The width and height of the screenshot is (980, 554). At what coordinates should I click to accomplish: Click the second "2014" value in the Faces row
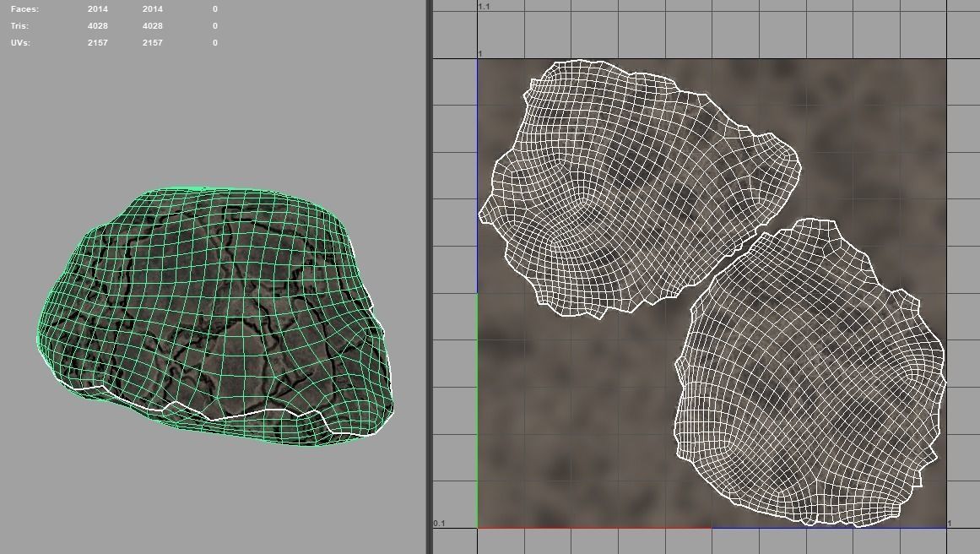[x=153, y=8]
